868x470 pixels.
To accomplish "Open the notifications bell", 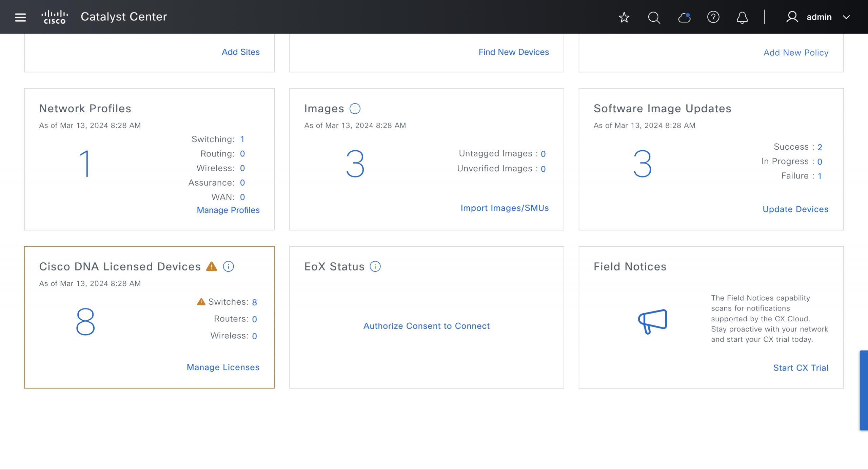I will tap(742, 17).
